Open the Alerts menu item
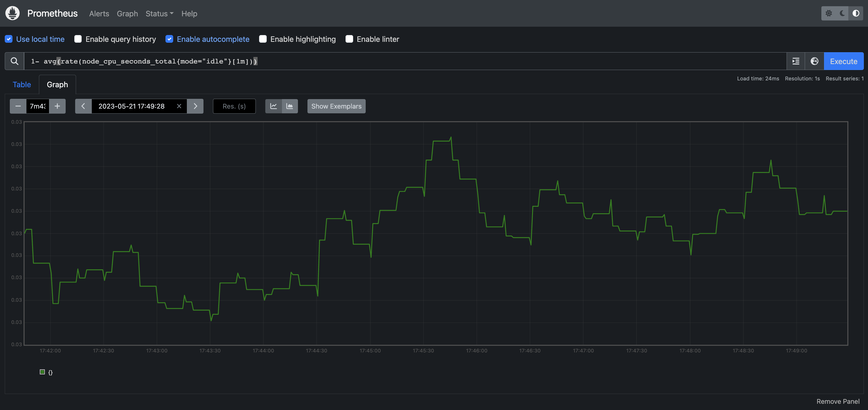Image resolution: width=868 pixels, height=410 pixels. click(99, 13)
